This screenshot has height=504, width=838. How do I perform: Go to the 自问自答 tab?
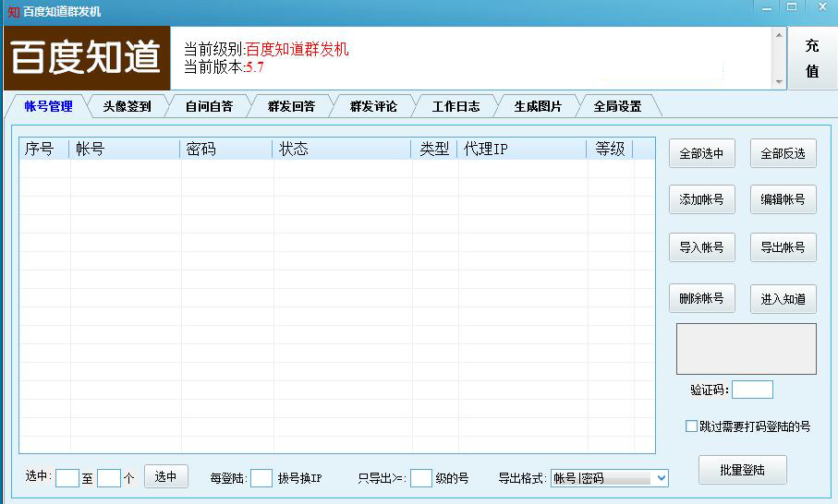(x=209, y=106)
